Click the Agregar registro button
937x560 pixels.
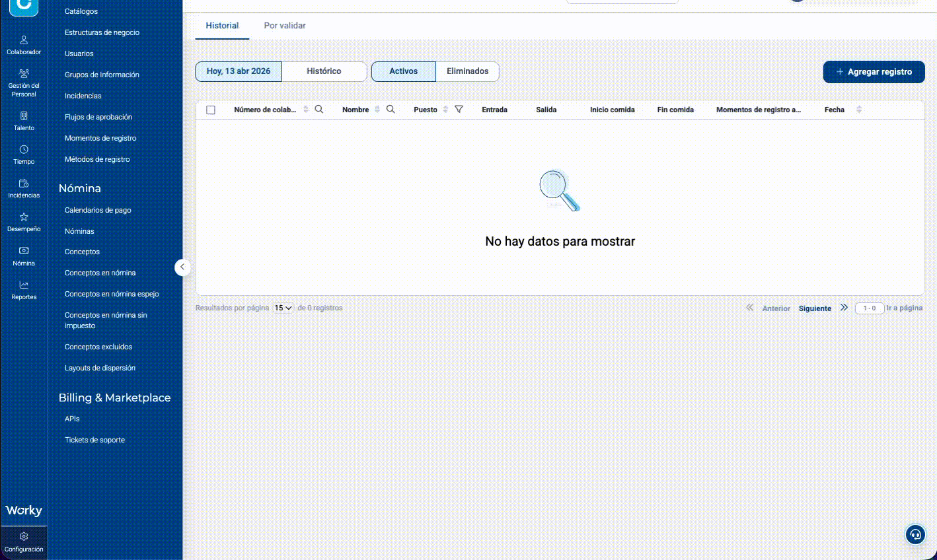coord(874,72)
